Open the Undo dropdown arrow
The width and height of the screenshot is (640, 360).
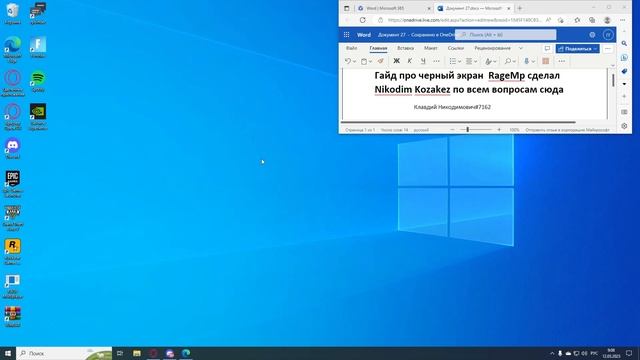click(x=354, y=62)
